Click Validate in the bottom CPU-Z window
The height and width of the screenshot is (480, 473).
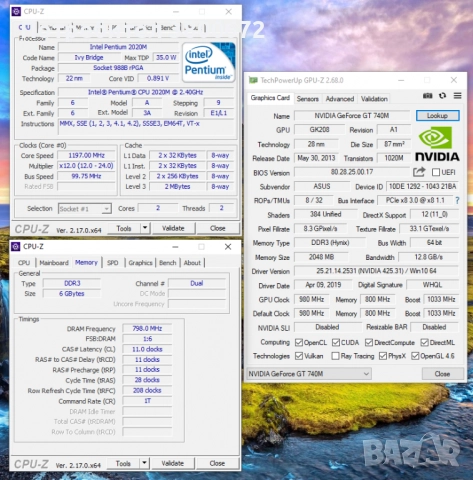pos(172,463)
